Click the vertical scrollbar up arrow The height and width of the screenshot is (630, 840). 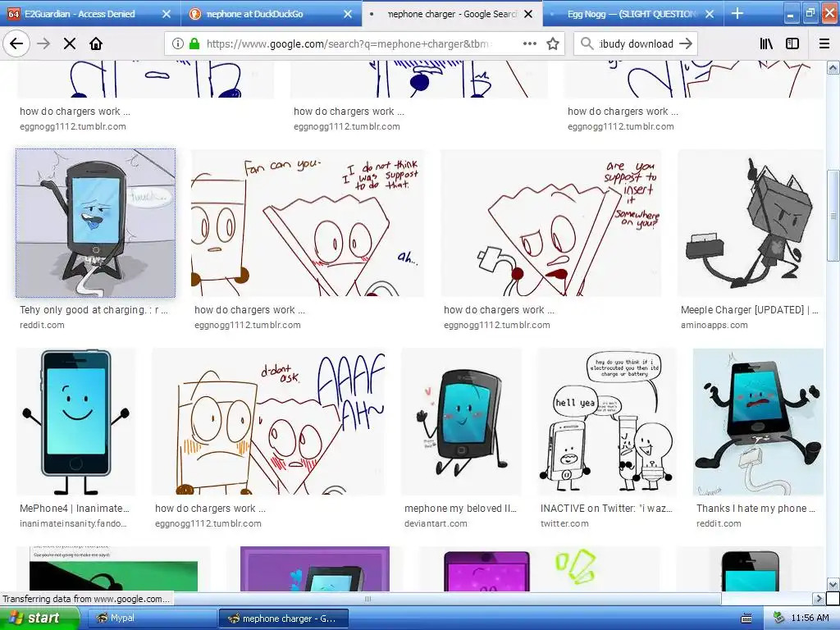(833, 67)
